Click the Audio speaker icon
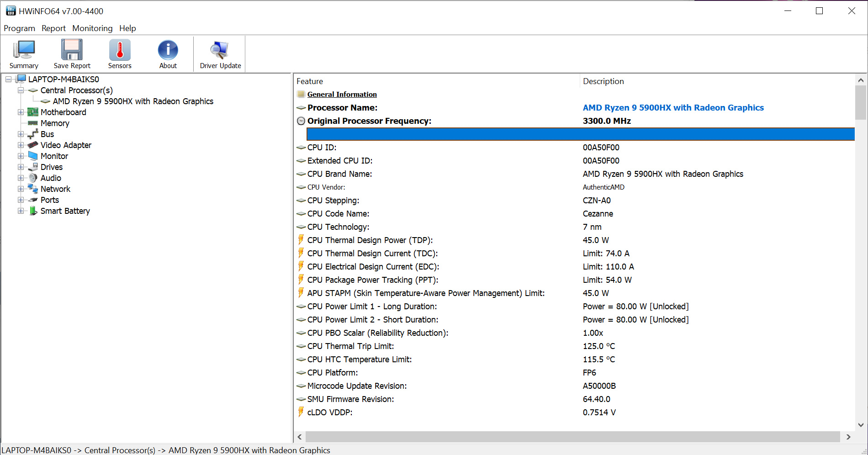This screenshot has height=455, width=868. 33,178
